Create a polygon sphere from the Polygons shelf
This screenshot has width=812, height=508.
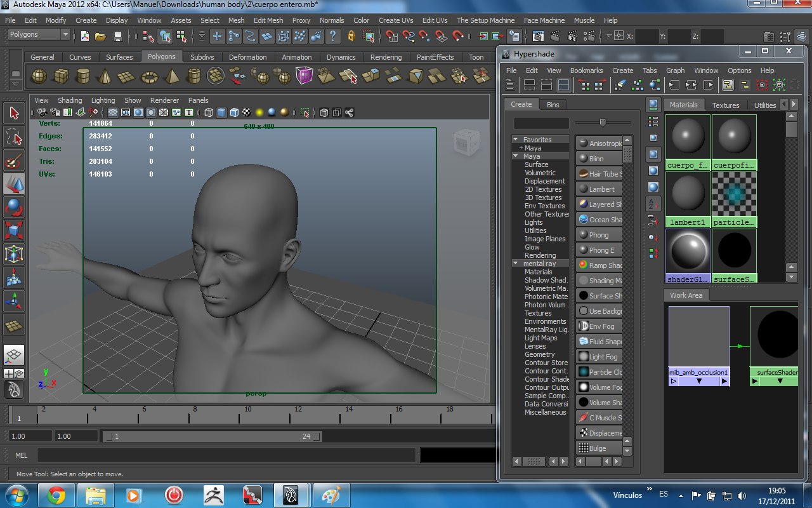[39, 76]
